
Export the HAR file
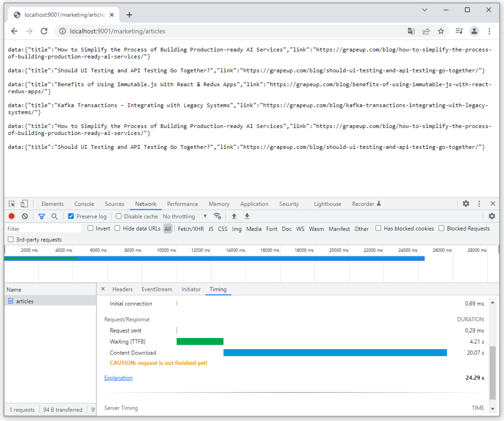point(247,216)
